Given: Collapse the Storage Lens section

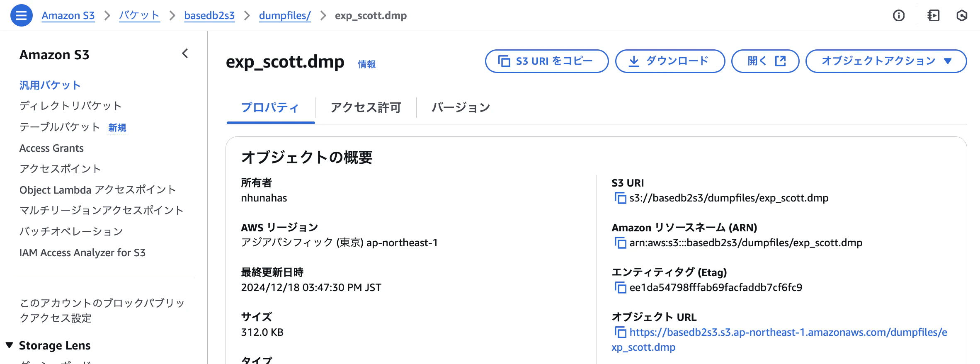Looking at the screenshot, I should [x=9, y=345].
